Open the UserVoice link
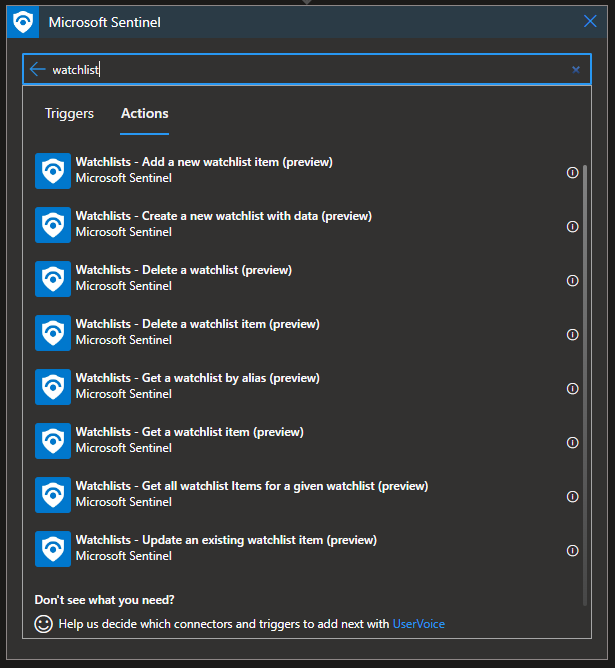The height and width of the screenshot is (668, 615). (419, 624)
